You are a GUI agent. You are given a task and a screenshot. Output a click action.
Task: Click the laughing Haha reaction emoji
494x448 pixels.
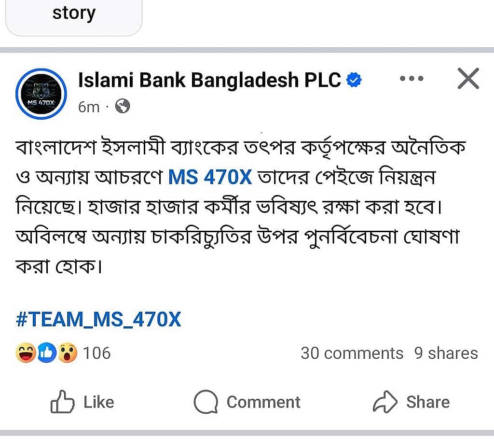click(26, 352)
